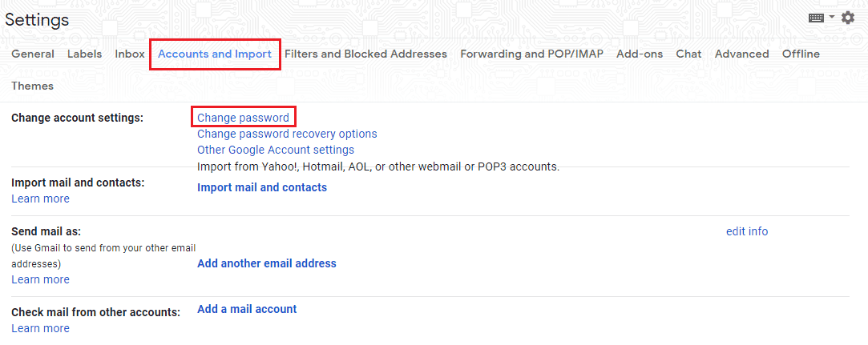Go to the Inbox settings tab

130,54
